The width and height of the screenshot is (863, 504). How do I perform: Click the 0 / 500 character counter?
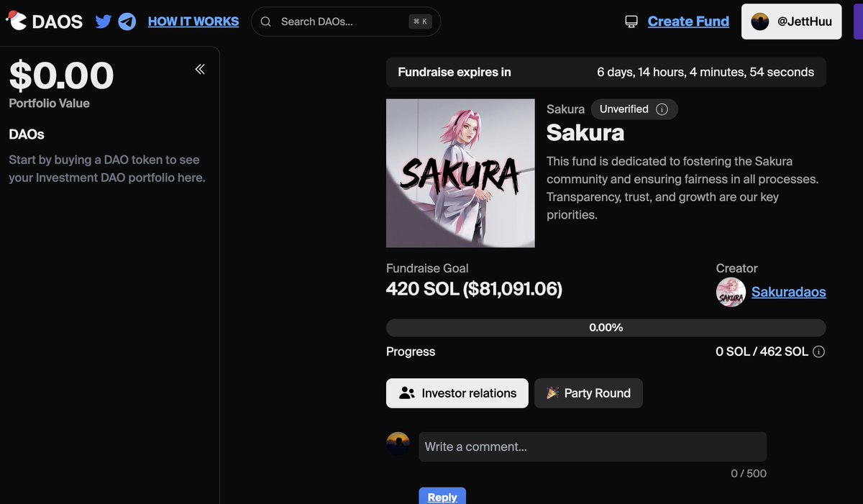[x=749, y=473]
